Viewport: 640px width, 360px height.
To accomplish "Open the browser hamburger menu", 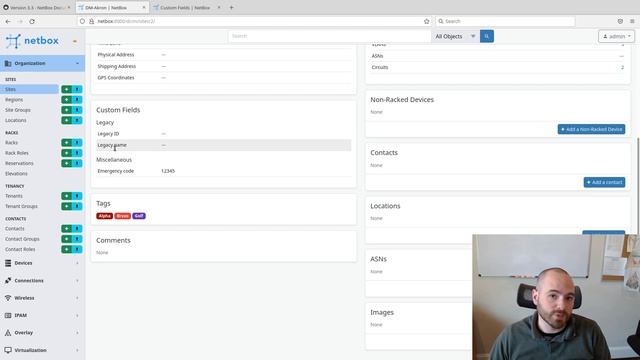I will pos(632,21).
